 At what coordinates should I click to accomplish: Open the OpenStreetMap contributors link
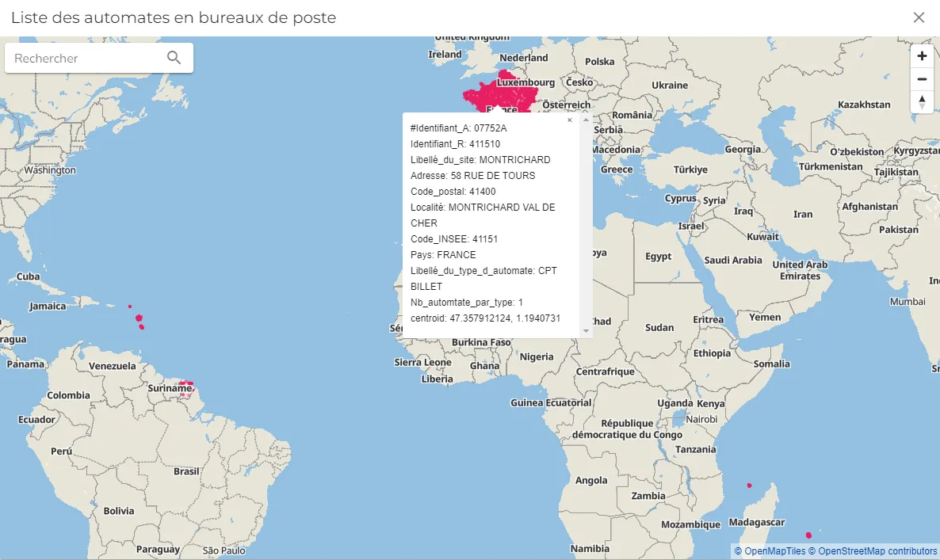873,551
